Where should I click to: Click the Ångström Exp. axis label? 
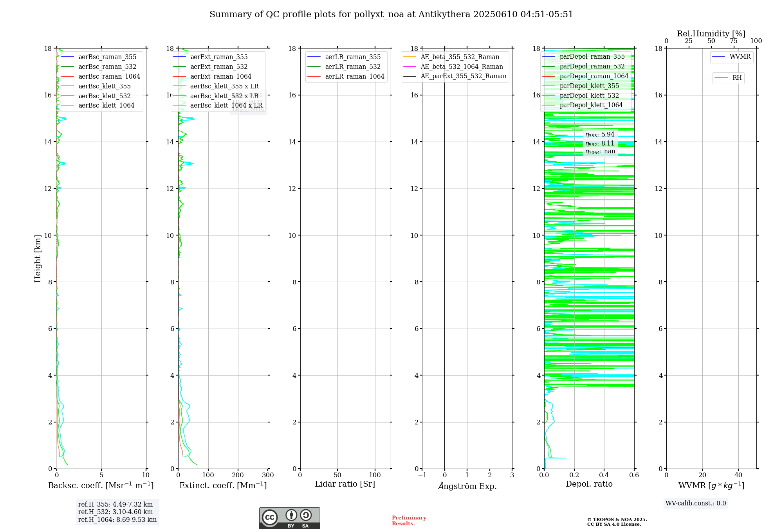(x=467, y=486)
